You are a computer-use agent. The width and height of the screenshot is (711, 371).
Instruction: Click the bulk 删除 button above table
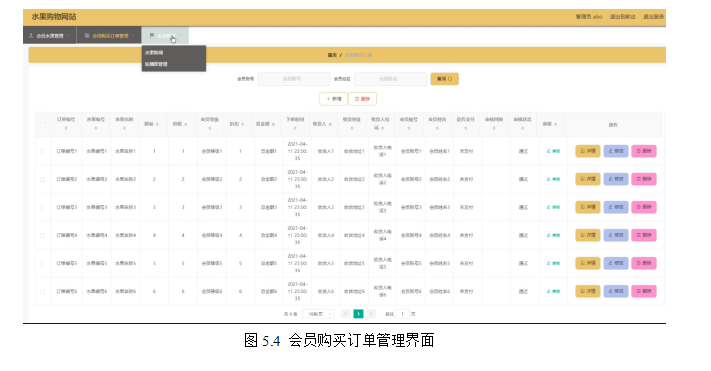pyautogui.click(x=362, y=99)
